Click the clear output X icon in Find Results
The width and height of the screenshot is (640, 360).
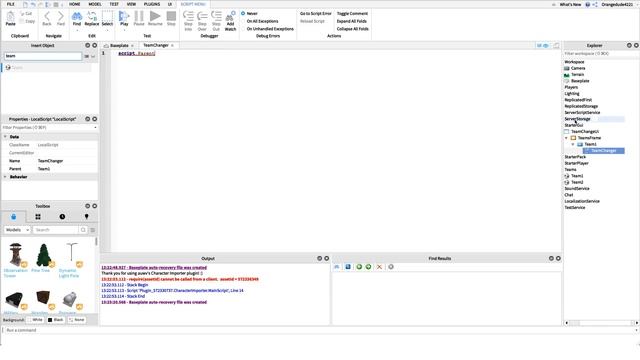click(x=379, y=267)
